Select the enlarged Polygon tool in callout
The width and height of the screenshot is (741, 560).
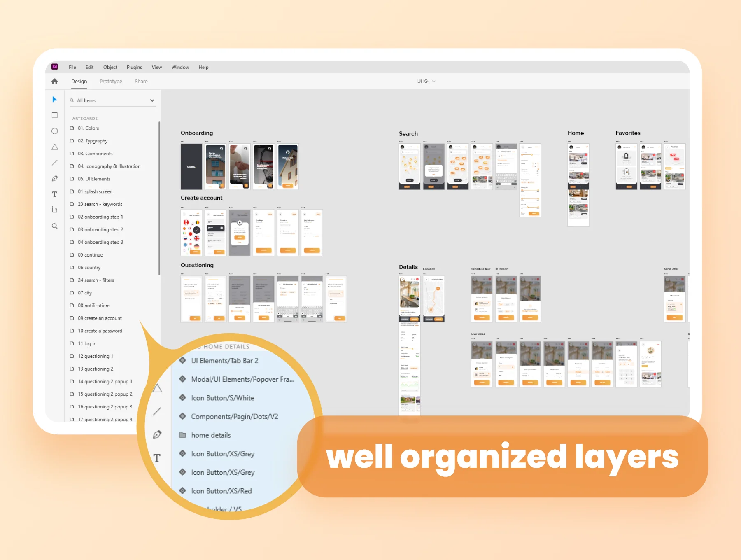pyautogui.click(x=157, y=388)
